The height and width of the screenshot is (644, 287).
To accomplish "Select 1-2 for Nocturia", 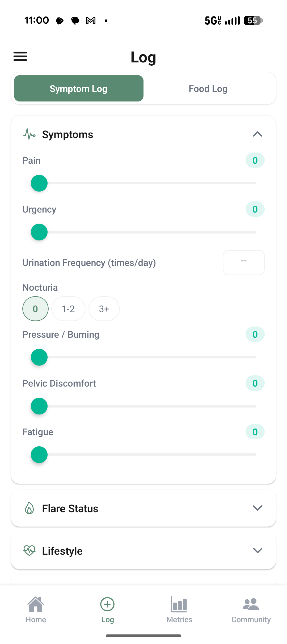I will pyautogui.click(x=68, y=309).
